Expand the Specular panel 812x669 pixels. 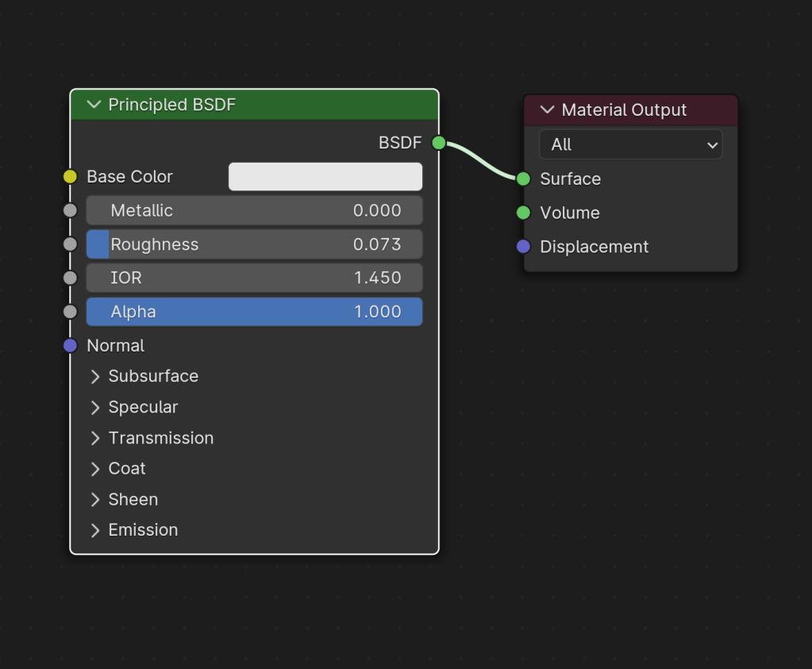coord(95,407)
